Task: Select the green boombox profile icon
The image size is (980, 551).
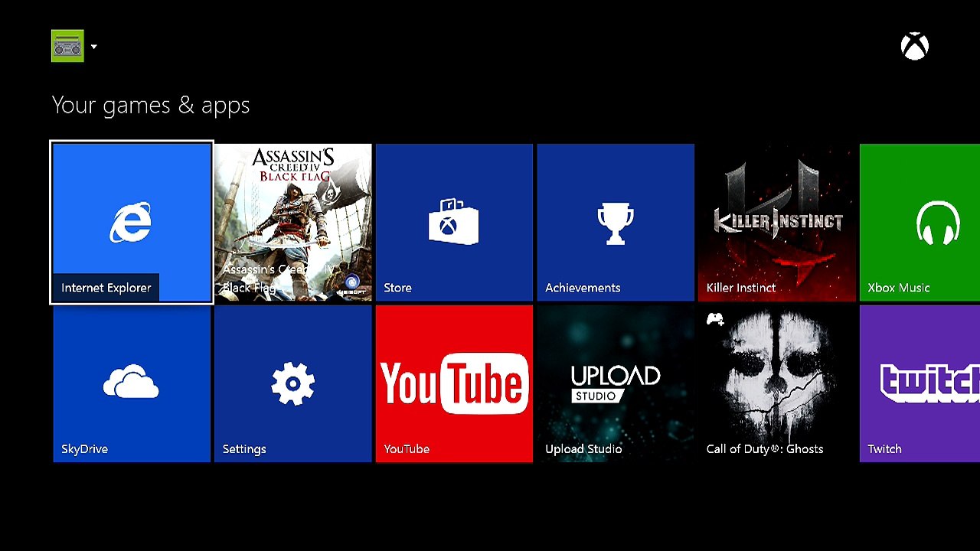Action: pyautogui.click(x=67, y=46)
